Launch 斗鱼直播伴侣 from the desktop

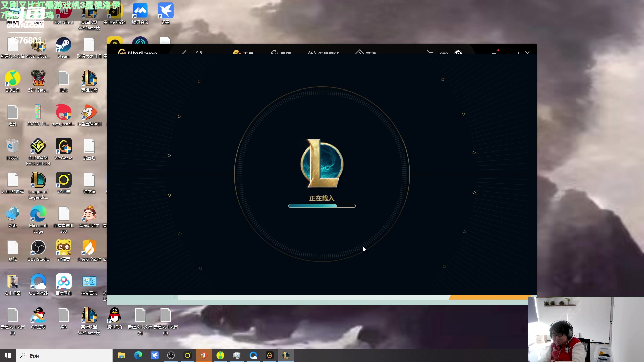point(89,115)
